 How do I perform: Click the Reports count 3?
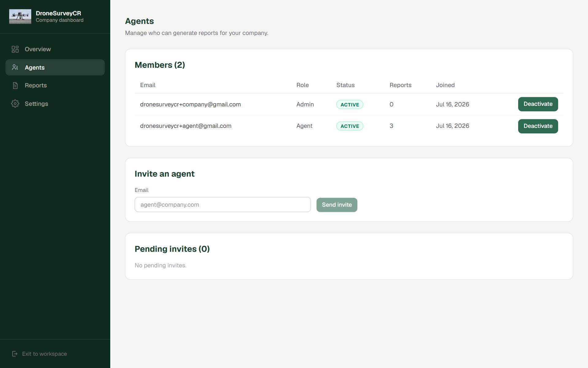391,126
